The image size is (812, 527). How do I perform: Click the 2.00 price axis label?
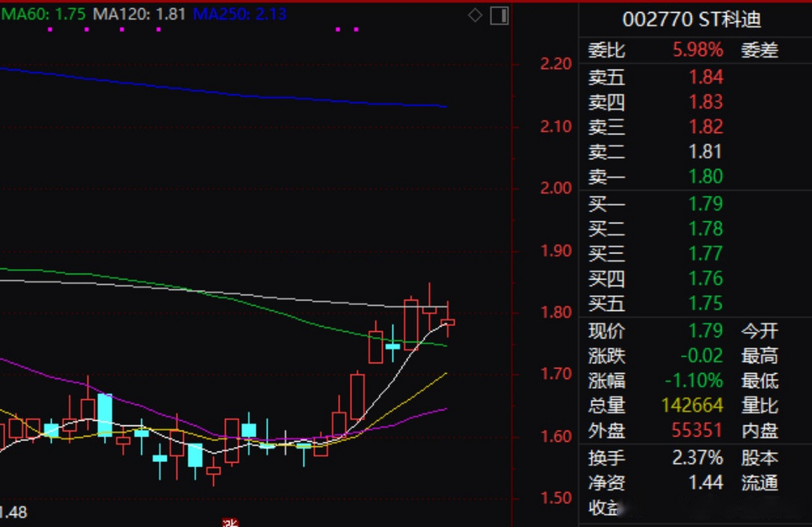pos(556,188)
